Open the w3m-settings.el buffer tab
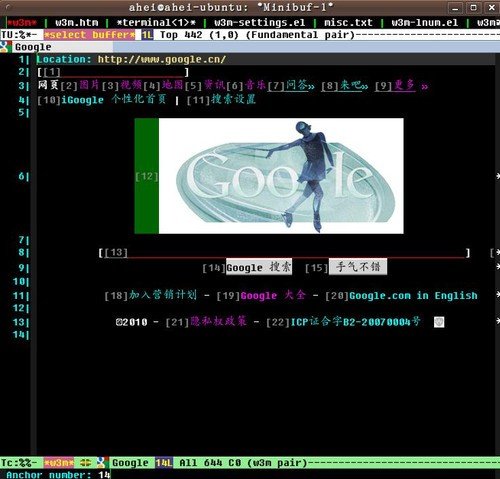The width and height of the screenshot is (500, 479). (x=259, y=23)
